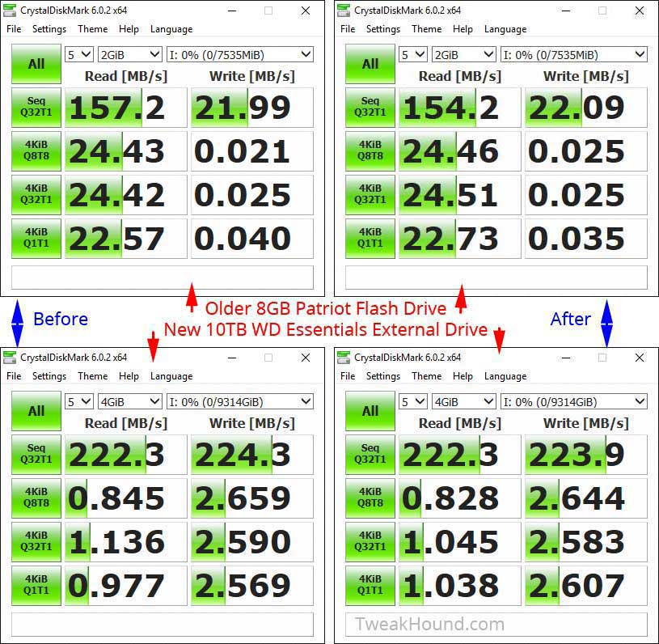Open test count dropdown in top-left window
Viewport: 659px width, 644px height.
pos(79,55)
